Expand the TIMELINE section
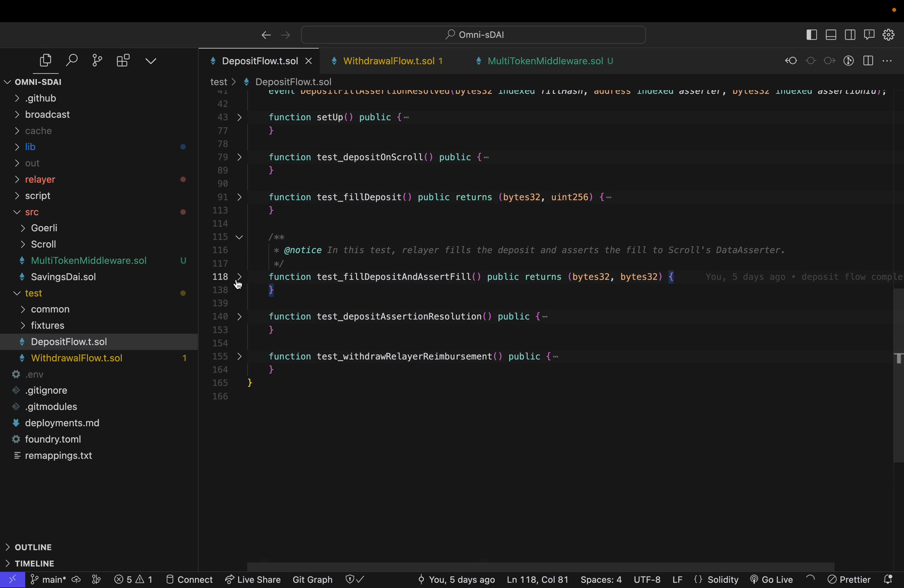 (99, 564)
